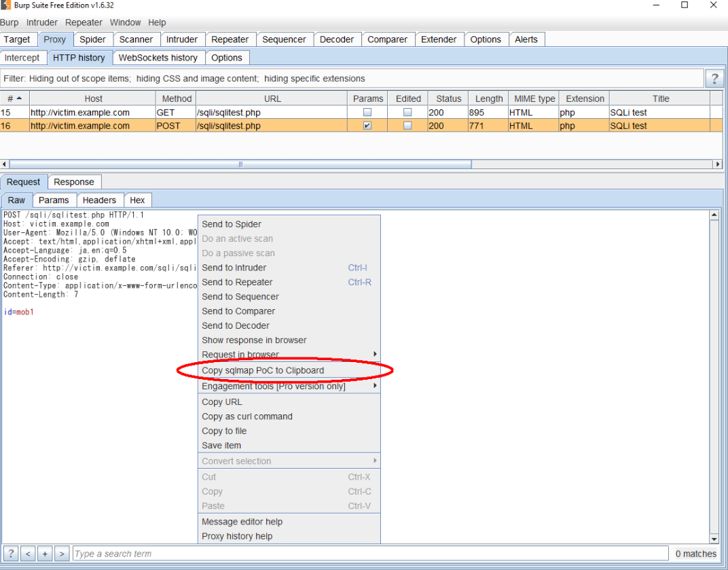728x570 pixels.
Task: Switch to the Target tab
Action: (x=17, y=39)
